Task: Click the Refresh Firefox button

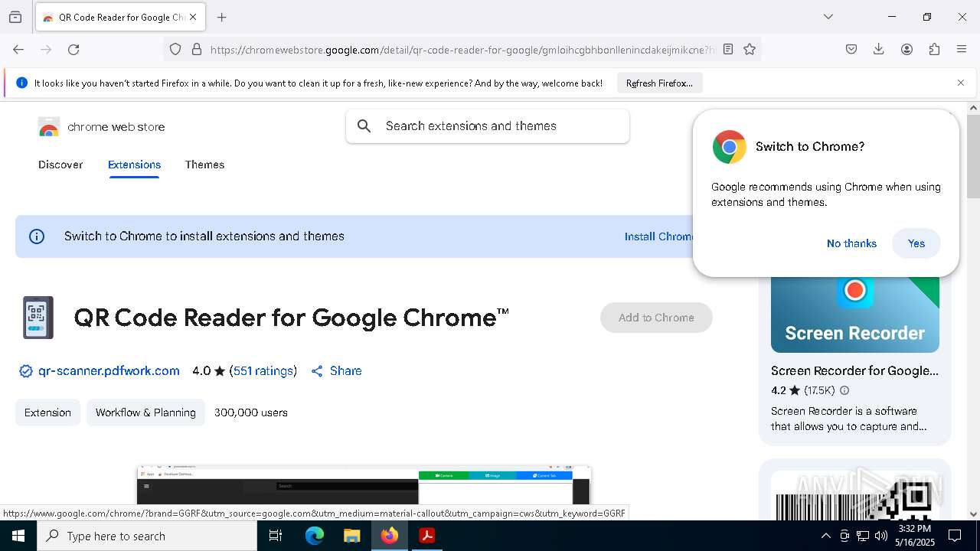Action: tap(659, 83)
